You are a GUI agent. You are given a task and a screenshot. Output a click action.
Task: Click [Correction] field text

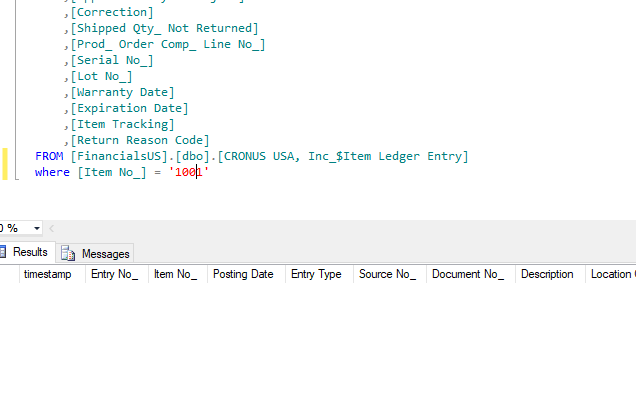(112, 12)
